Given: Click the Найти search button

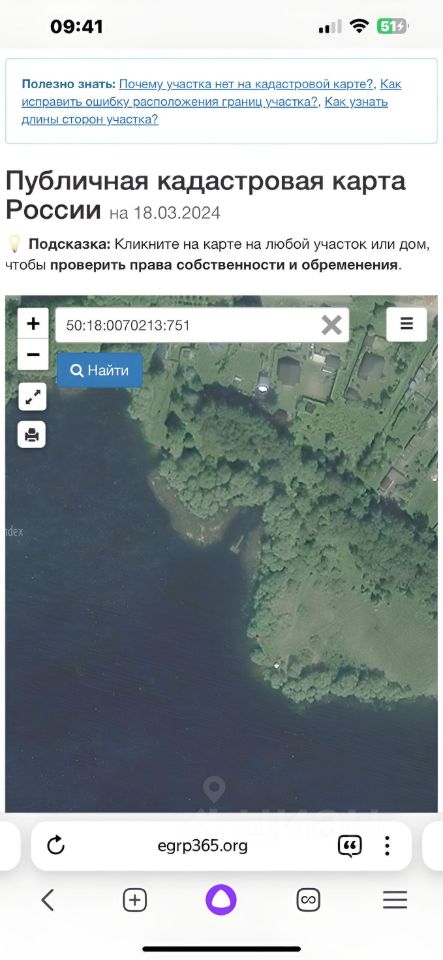Looking at the screenshot, I should 100,370.
